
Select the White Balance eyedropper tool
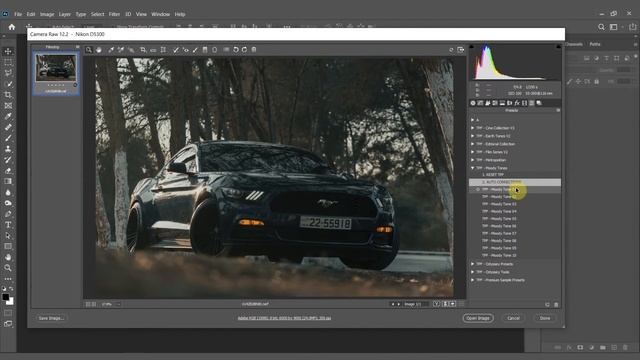111,50
